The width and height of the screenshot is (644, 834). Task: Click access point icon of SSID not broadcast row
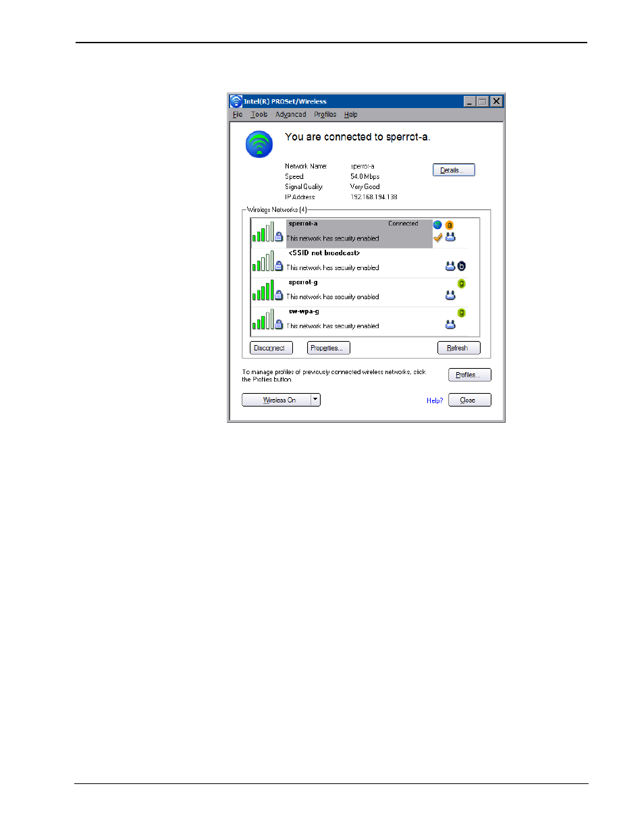tap(450, 266)
